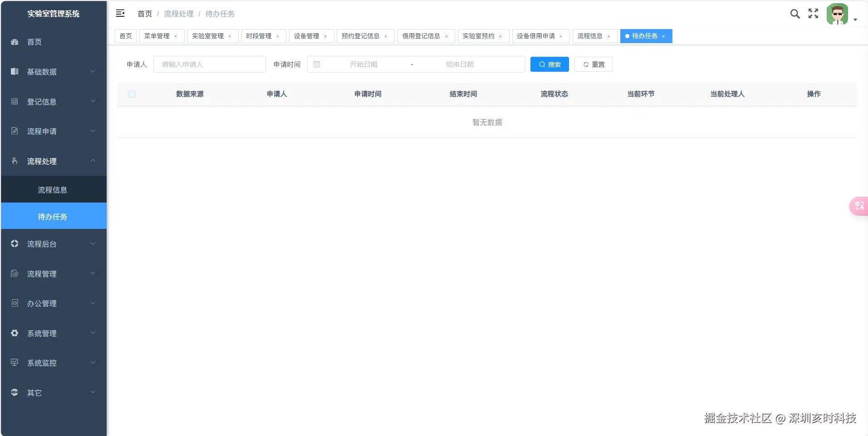Close the 菜单管理 tab
868x436 pixels.
coord(176,36)
